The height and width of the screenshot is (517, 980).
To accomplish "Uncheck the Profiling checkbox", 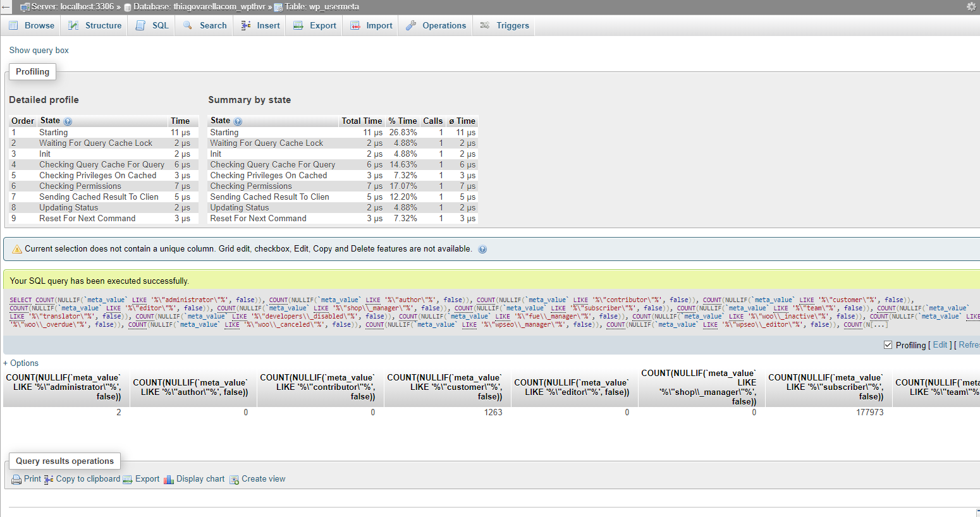I will click(x=888, y=345).
